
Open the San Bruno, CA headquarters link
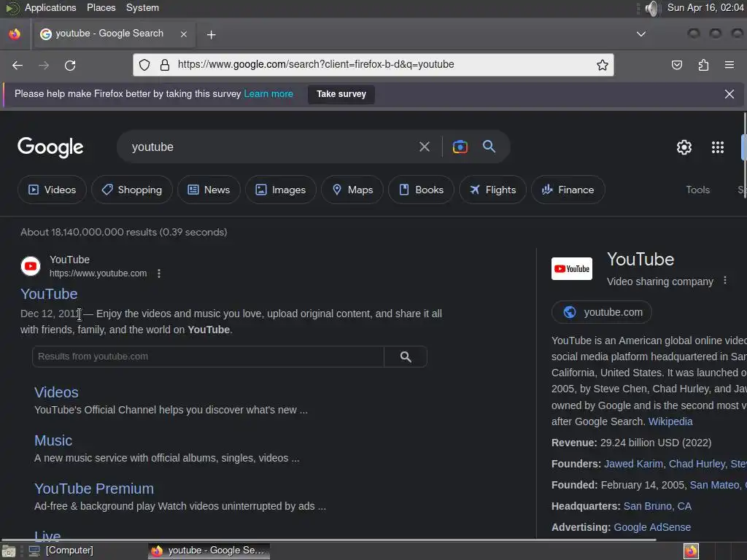[657, 506]
